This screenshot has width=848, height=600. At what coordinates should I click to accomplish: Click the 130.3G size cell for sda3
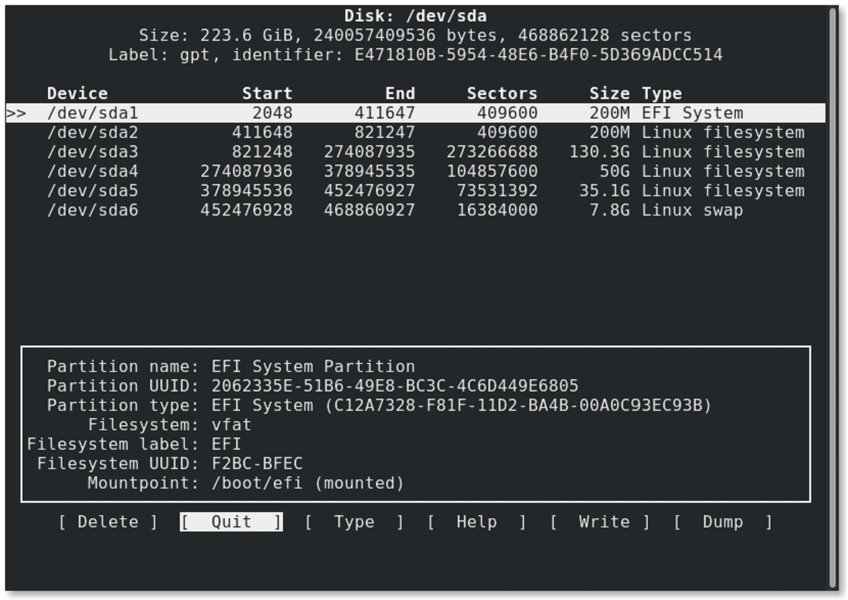[600, 151]
